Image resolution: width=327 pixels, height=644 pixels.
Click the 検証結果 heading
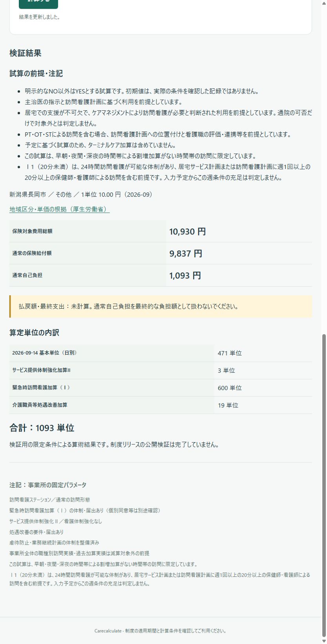tap(25, 53)
